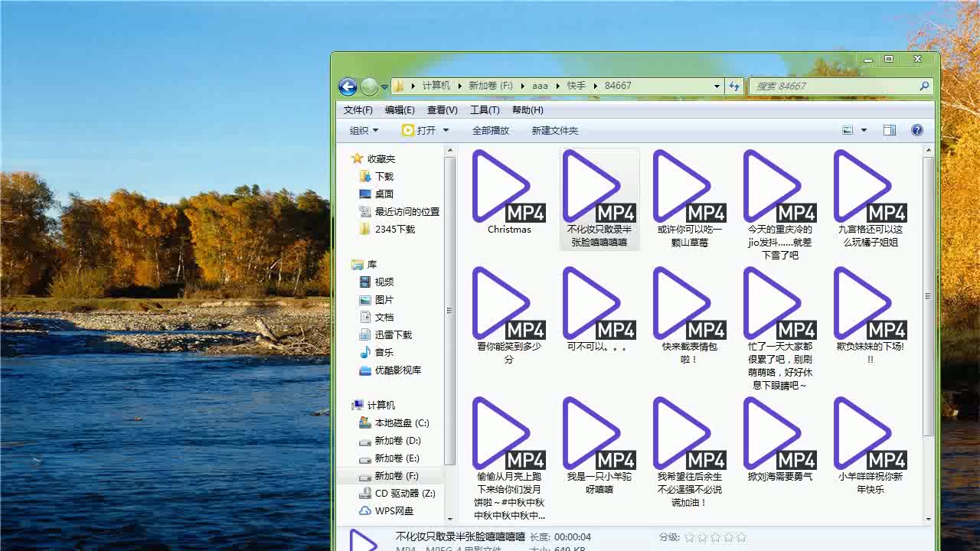980x551 pixels.
Task: Select the Christmas MP4 file
Action: [509, 193]
